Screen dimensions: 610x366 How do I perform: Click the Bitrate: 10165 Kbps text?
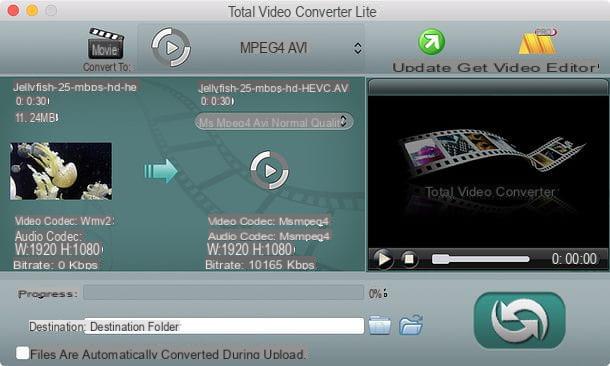[260, 265]
